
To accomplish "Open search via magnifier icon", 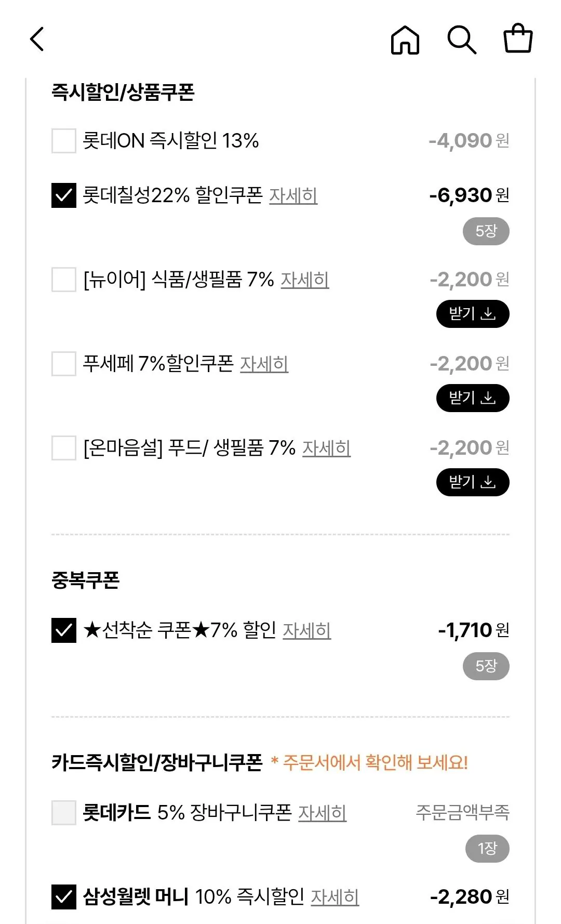I will (461, 40).
